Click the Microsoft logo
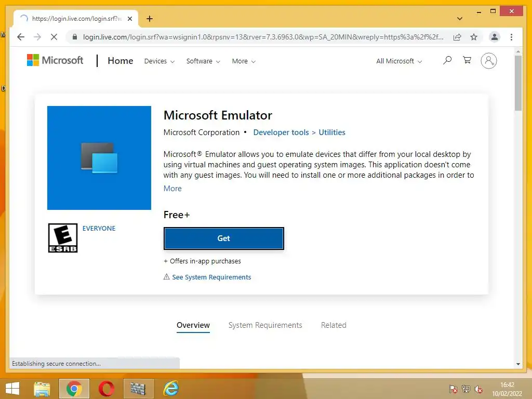Screen dimensions: 532x399 click(x=55, y=60)
